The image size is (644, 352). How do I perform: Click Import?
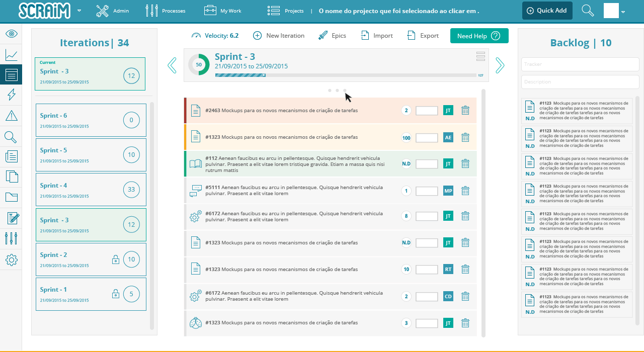tap(376, 36)
